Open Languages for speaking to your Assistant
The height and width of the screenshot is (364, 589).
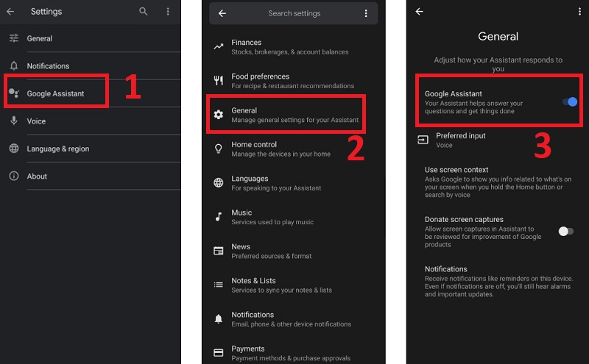(x=250, y=183)
